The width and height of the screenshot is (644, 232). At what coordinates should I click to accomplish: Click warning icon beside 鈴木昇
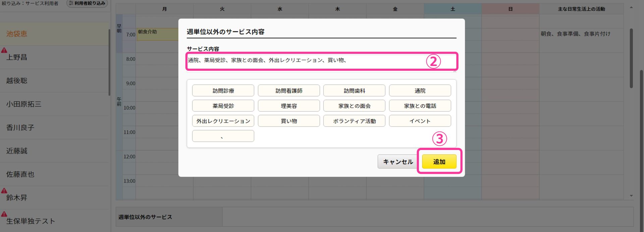(4, 190)
